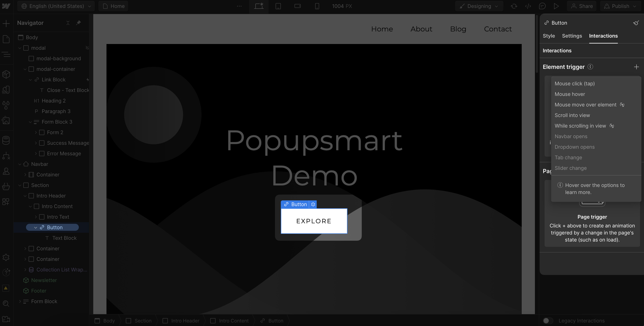Open the Ecommerce basket icon
This screenshot has height=326, width=644.
pos(6,187)
